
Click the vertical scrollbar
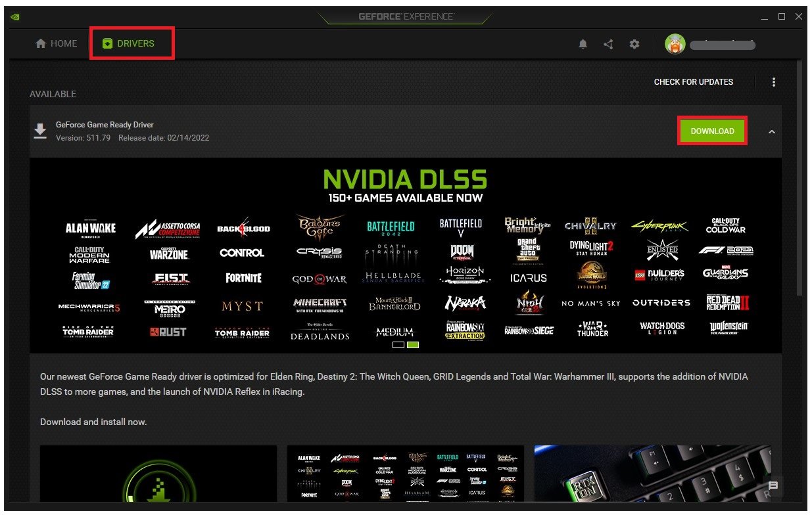[800, 177]
